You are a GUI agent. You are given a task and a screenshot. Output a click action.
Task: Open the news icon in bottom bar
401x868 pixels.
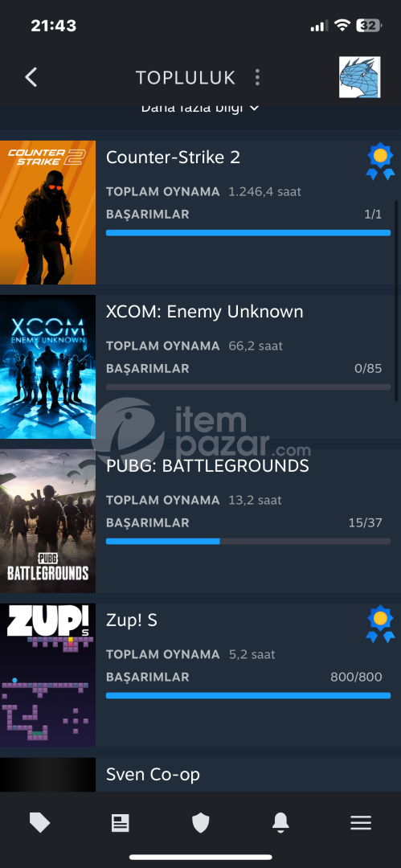121,823
